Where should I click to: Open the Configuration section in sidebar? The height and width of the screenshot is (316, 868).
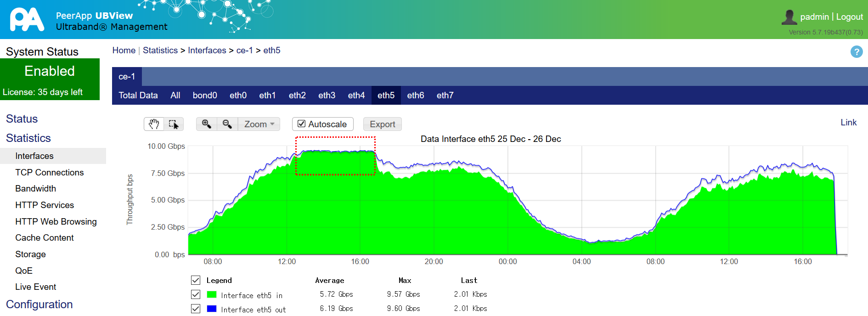pyautogui.click(x=39, y=305)
